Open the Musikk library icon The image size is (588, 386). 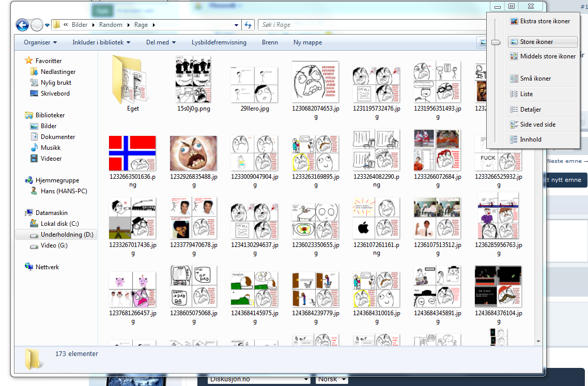point(34,148)
